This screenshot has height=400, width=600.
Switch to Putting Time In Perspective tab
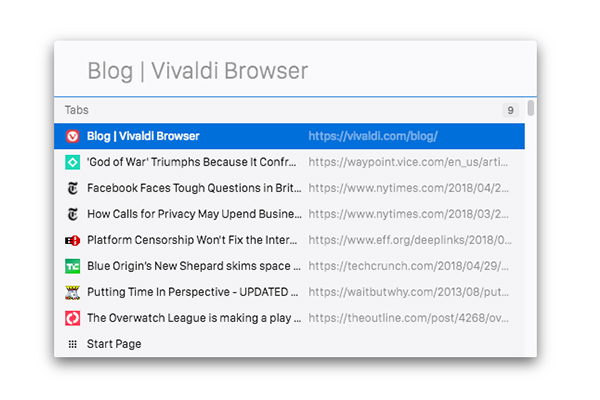click(289, 292)
